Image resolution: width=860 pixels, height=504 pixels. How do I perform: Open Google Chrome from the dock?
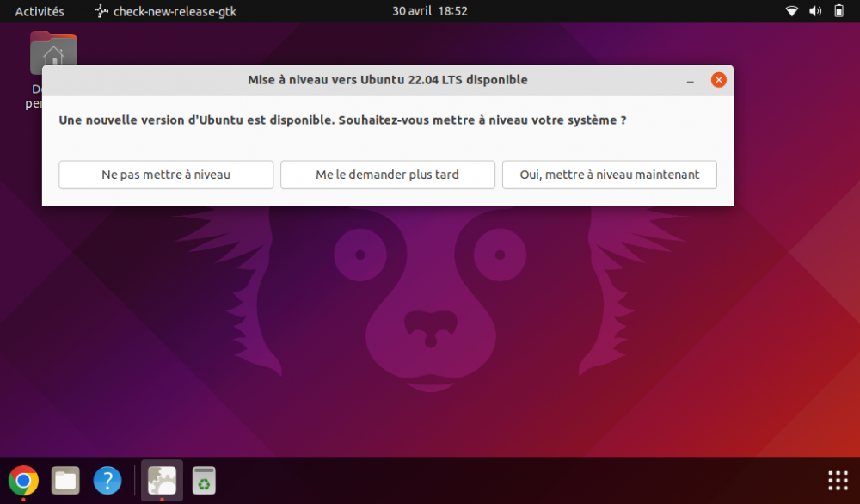coord(23,481)
